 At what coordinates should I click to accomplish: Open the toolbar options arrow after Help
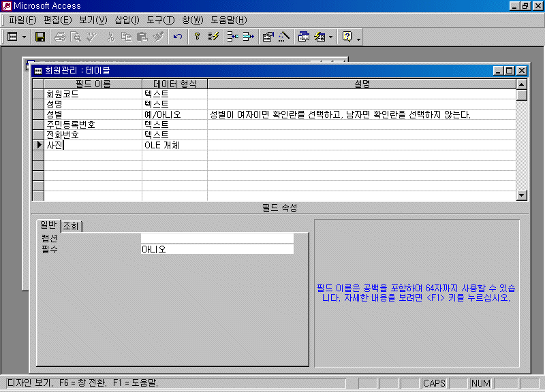[x=359, y=39]
